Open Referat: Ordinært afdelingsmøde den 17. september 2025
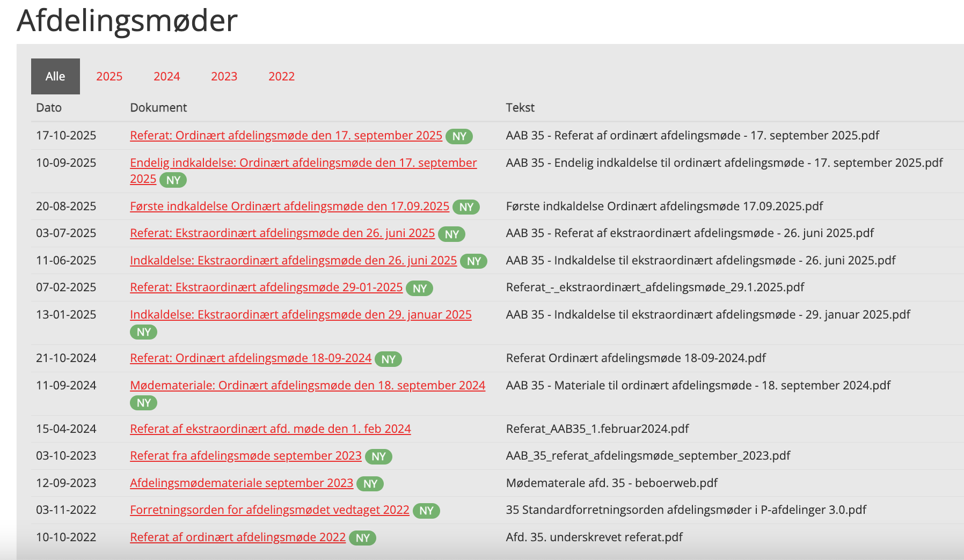 286,136
